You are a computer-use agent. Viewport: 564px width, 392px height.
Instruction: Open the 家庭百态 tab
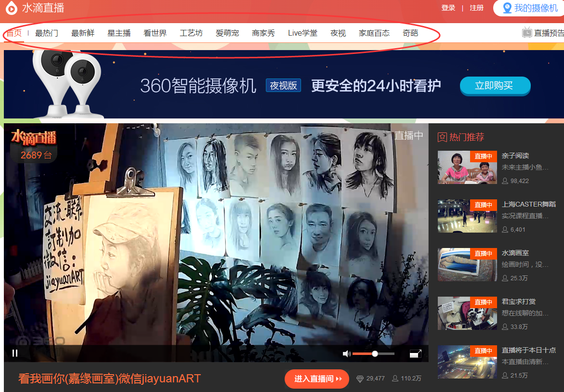(374, 33)
